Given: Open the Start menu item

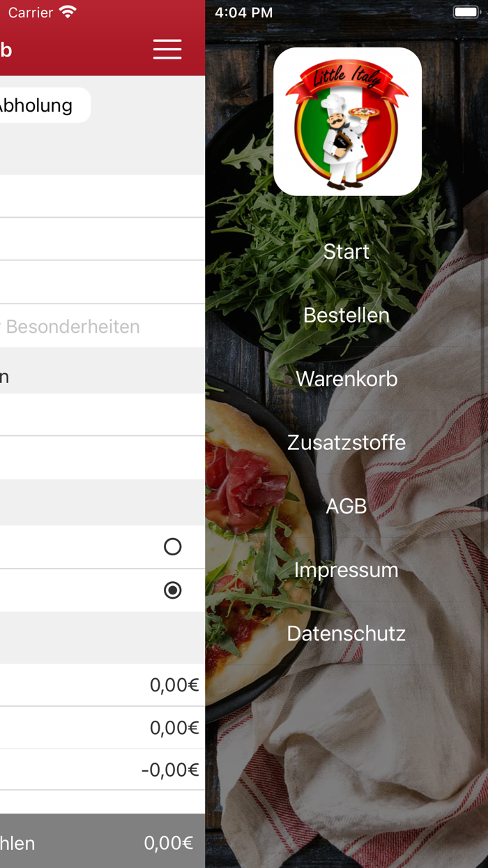Looking at the screenshot, I should 346,251.
